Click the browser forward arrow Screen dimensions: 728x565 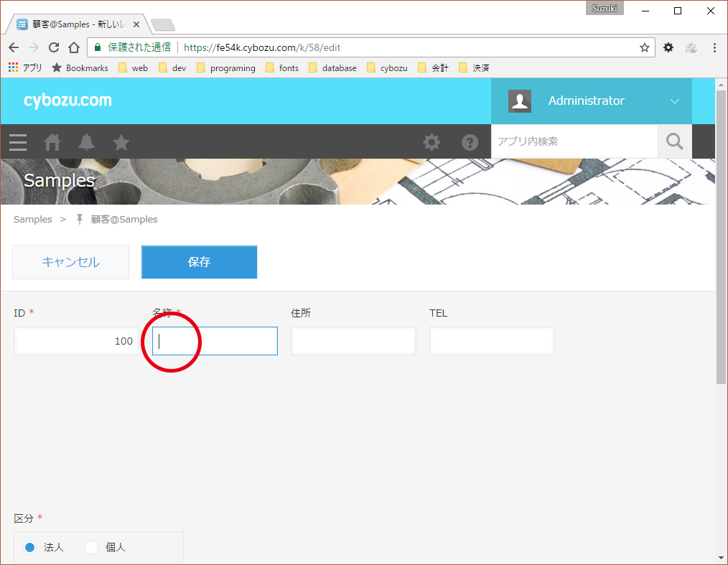pos(34,47)
